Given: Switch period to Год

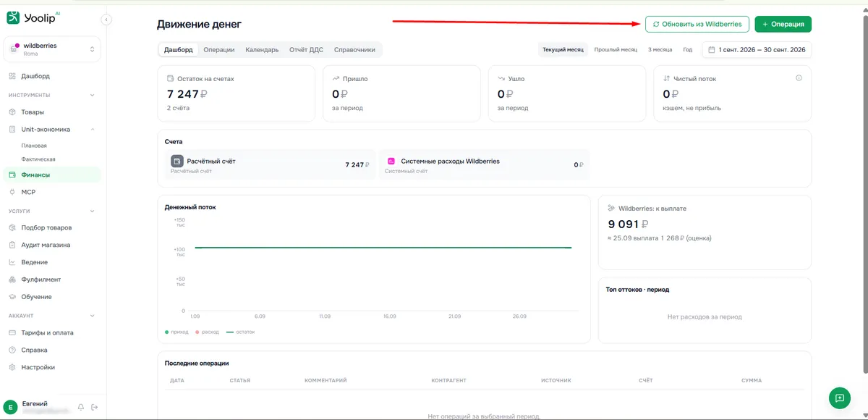Looking at the screenshot, I should click(688, 50).
